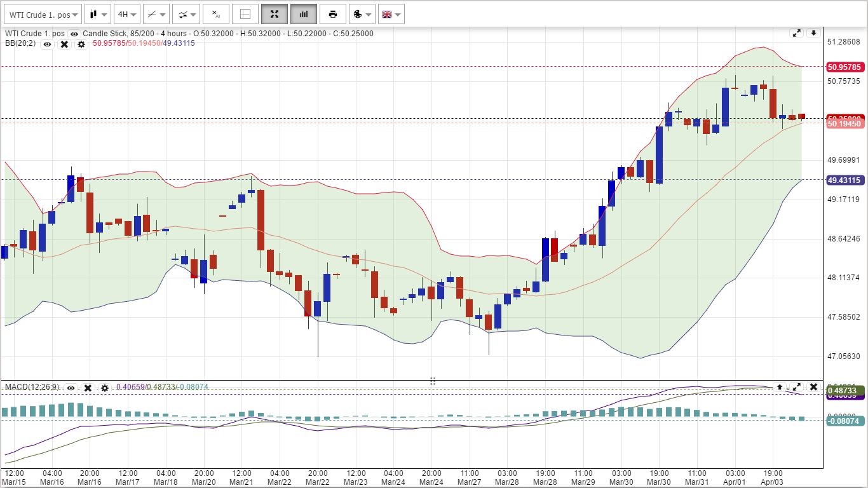The height and width of the screenshot is (488, 868).
Task: Open settings gear for MACD(12;26;9)
Action: [105, 388]
